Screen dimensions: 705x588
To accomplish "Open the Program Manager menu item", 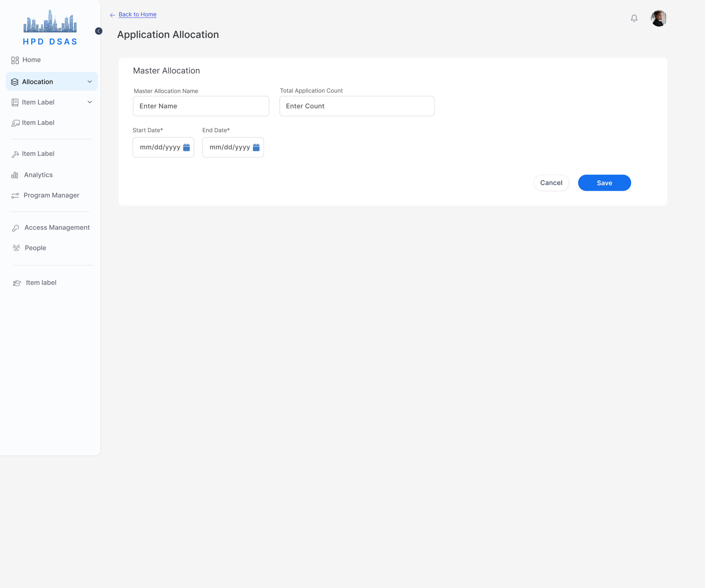I will [x=51, y=196].
